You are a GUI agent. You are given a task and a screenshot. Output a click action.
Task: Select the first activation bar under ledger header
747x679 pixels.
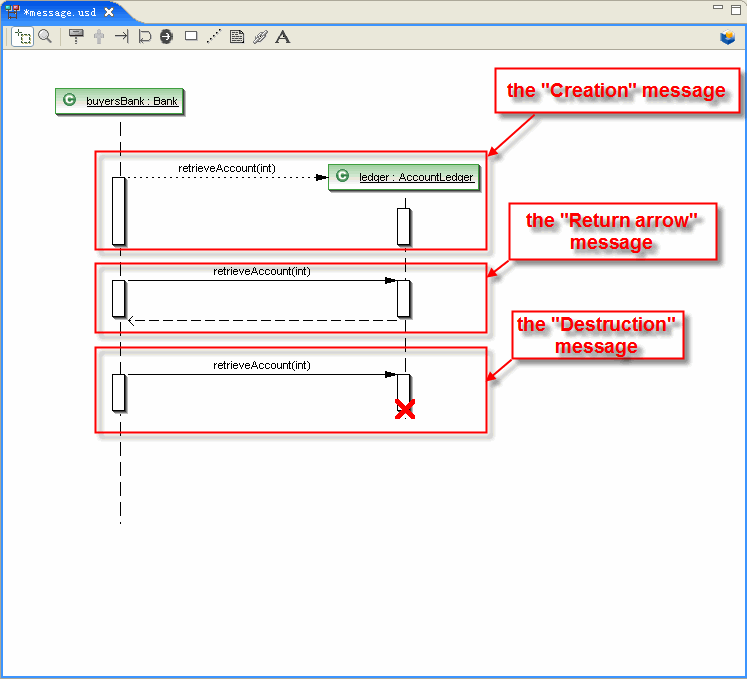click(x=404, y=226)
